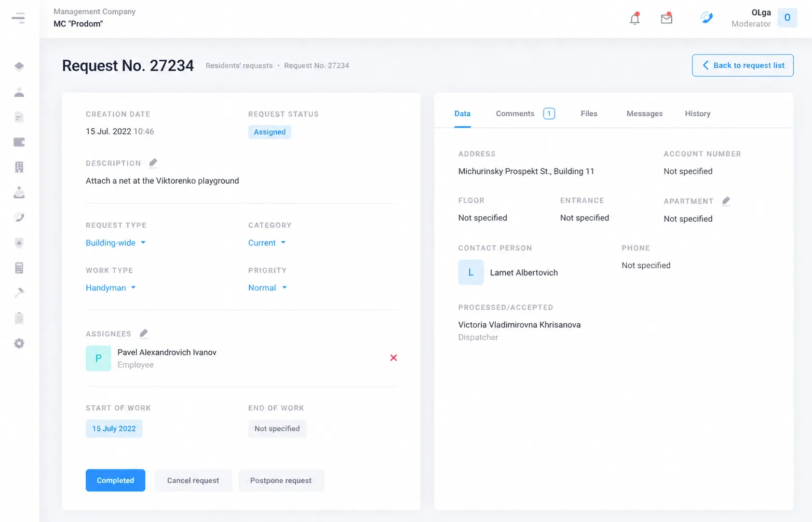
Task: Switch to the Data tab
Action: point(462,114)
